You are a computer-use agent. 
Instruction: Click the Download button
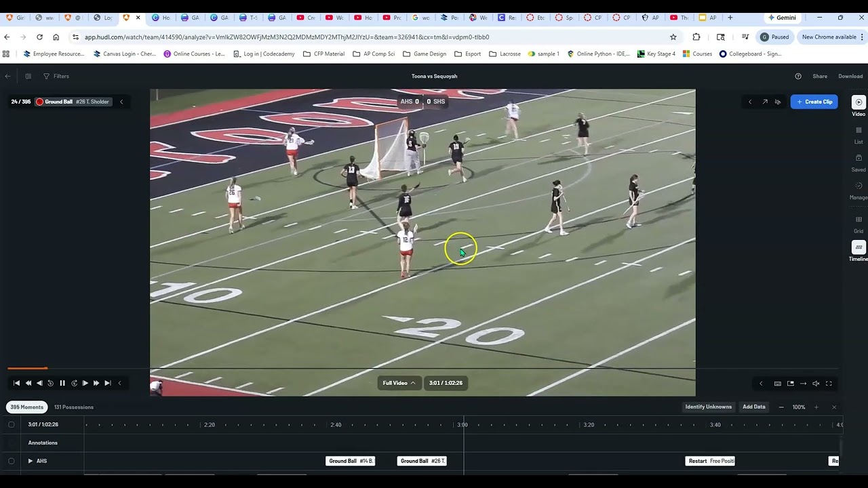[x=850, y=77]
